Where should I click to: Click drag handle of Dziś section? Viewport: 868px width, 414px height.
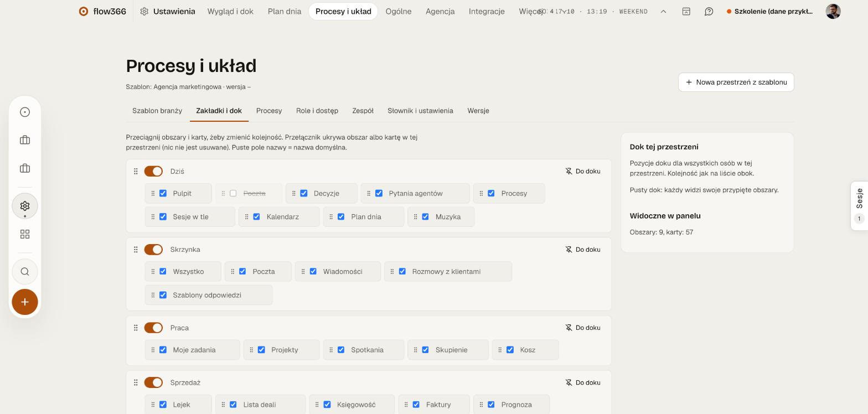pos(136,172)
